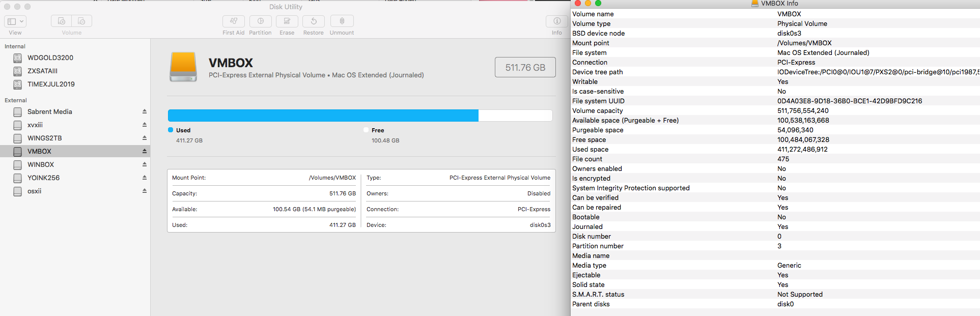
Task: Select TIMEXJUL2019 internal disk
Action: pos(51,84)
